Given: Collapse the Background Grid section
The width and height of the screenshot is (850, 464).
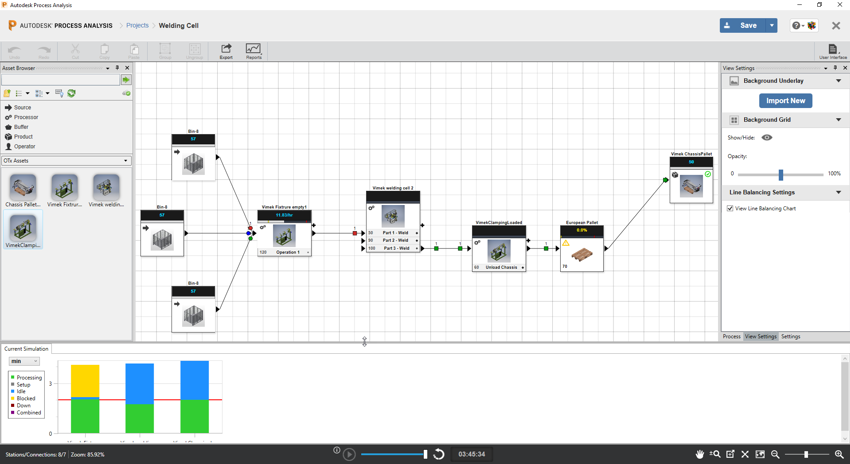Looking at the screenshot, I should tap(839, 120).
